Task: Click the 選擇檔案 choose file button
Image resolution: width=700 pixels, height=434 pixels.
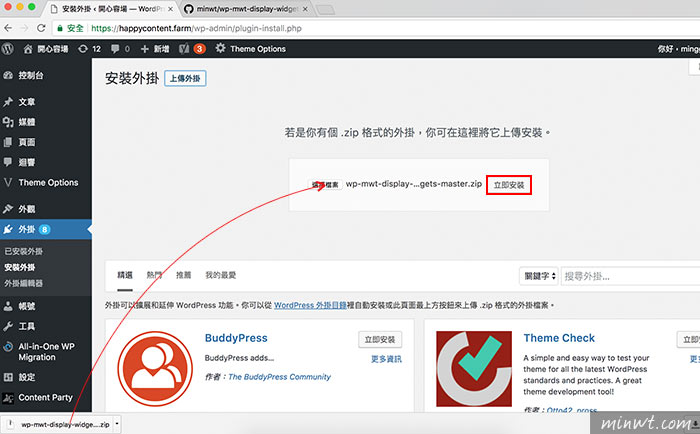Action: [325, 184]
